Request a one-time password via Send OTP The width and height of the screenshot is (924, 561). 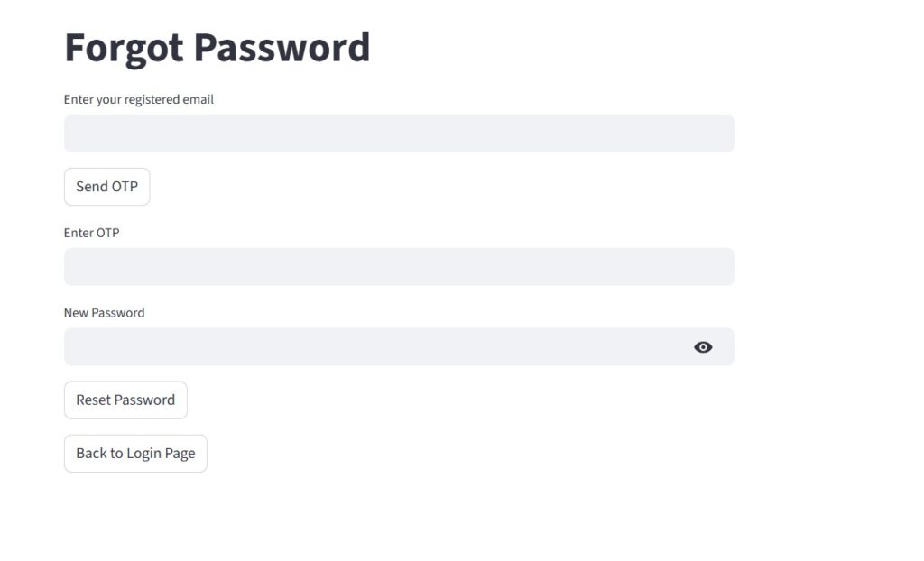point(106,187)
